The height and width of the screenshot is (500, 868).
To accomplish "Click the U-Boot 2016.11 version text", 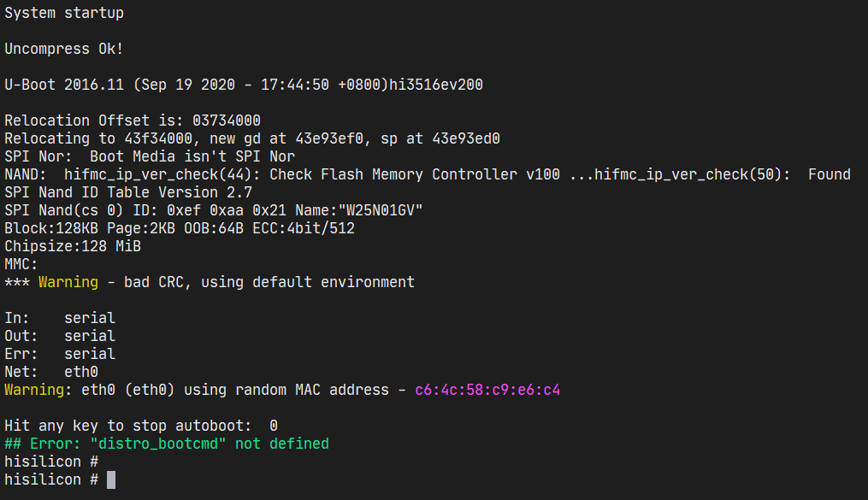I will tap(64, 85).
